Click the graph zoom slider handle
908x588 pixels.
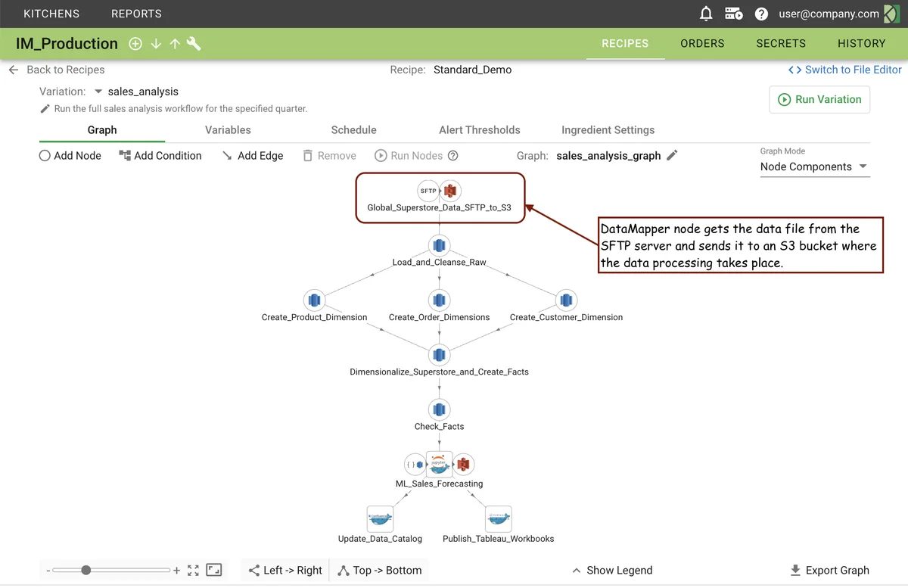coord(86,571)
